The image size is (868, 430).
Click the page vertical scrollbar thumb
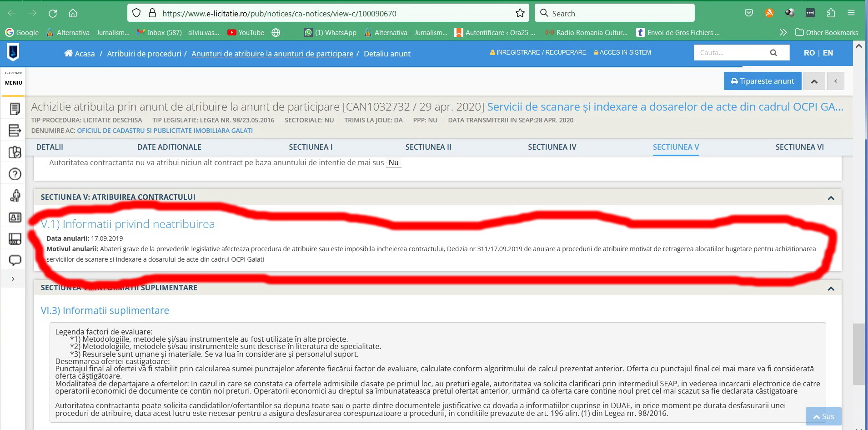click(x=858, y=355)
